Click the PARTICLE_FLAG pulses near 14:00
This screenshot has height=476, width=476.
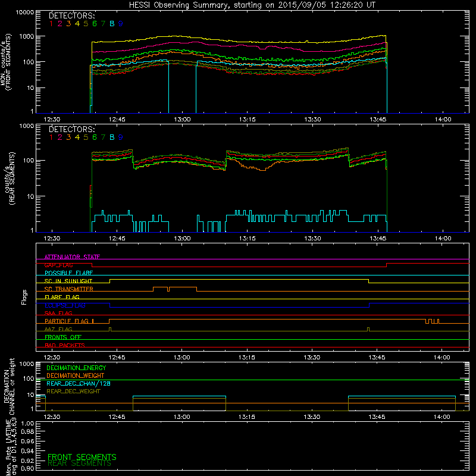click(432, 321)
